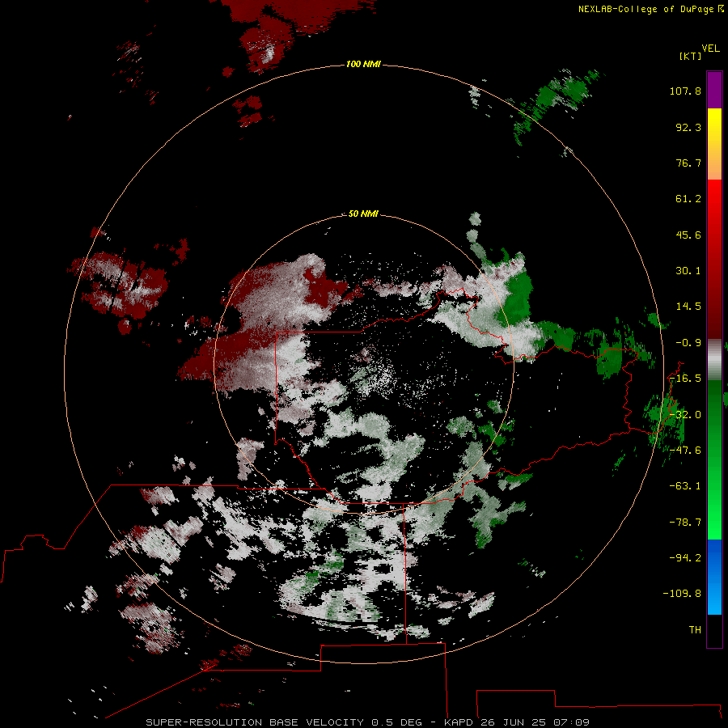
Task: Click the 50 NMI range ring label
Action: 363,214
